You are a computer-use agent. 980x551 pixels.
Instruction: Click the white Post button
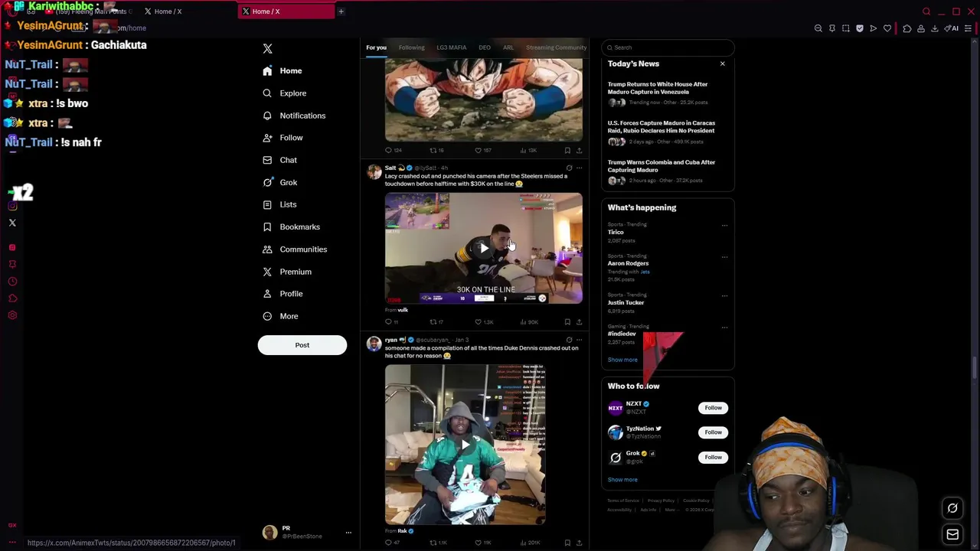[x=302, y=345]
